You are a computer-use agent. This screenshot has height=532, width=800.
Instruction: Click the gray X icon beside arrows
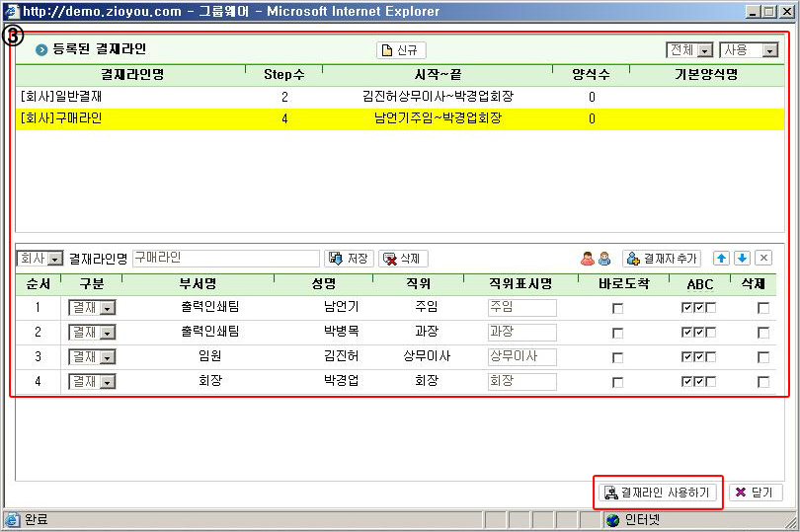tap(763, 259)
